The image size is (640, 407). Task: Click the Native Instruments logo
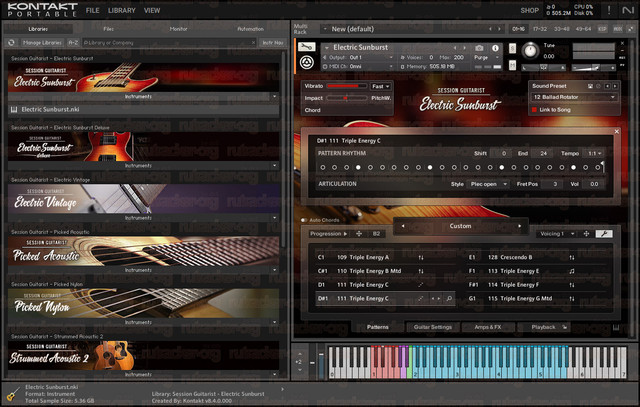[628, 10]
